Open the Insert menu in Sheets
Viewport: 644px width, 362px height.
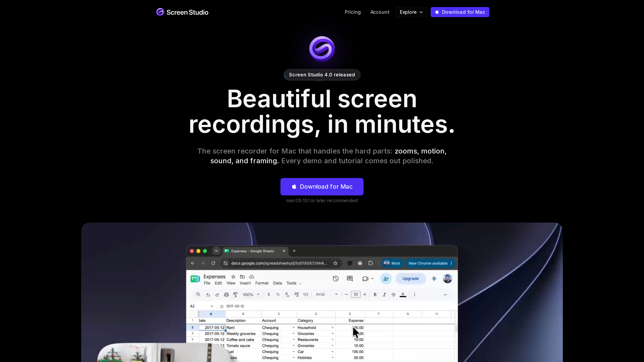[245, 283]
